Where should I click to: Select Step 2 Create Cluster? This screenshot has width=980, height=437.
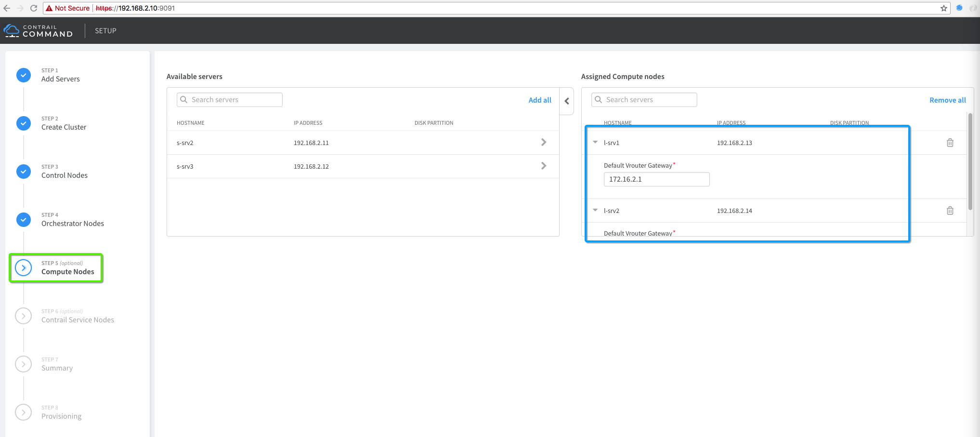[x=64, y=127]
